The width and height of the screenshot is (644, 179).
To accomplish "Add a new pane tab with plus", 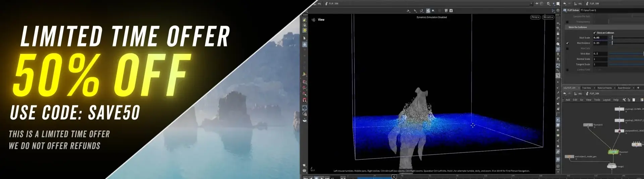I will pyautogui.click(x=638, y=88).
